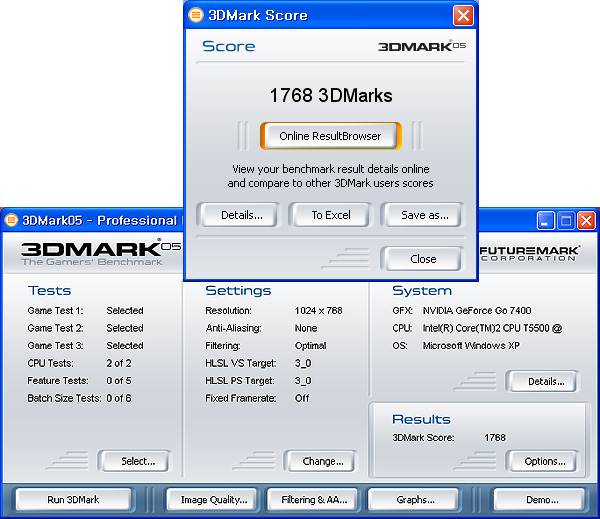The height and width of the screenshot is (519, 600).
Task: Click OS value Microsoft Windows XP
Action: point(471,346)
